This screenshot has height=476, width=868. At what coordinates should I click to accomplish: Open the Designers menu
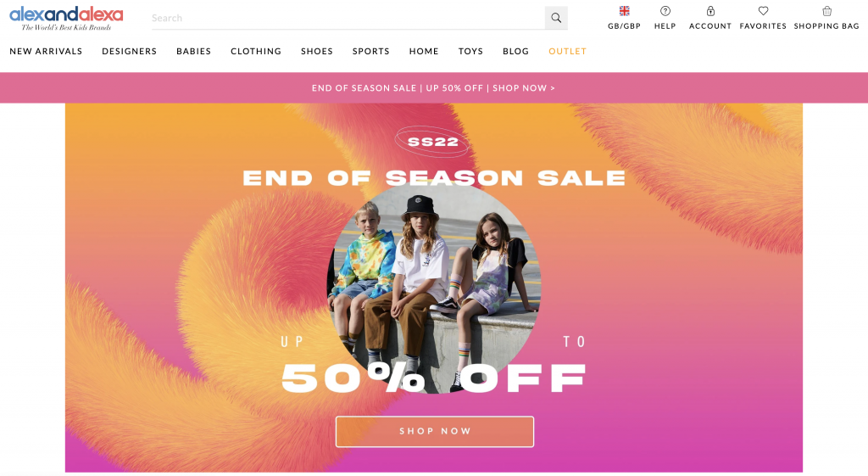click(x=130, y=51)
